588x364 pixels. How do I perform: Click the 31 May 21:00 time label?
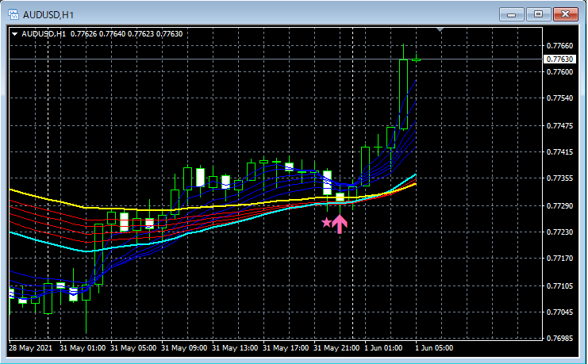[336, 348]
